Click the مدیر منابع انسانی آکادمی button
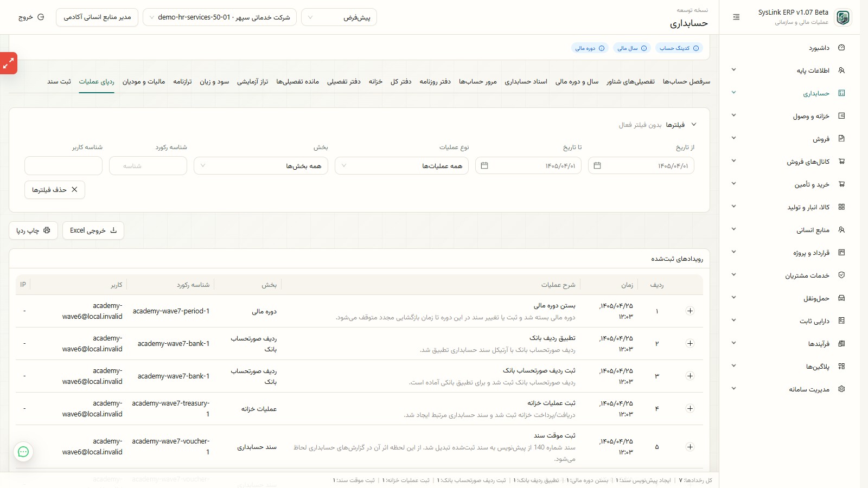The image size is (868, 488). [97, 17]
